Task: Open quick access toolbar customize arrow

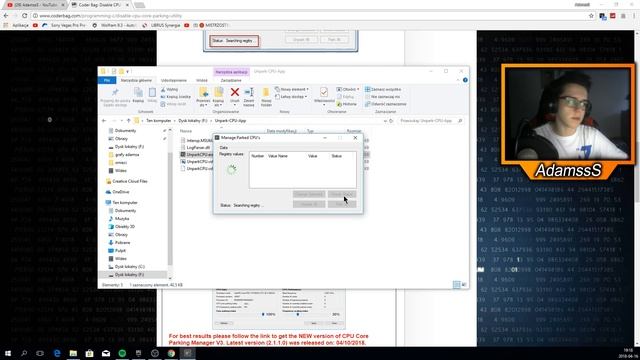Action: (127, 71)
